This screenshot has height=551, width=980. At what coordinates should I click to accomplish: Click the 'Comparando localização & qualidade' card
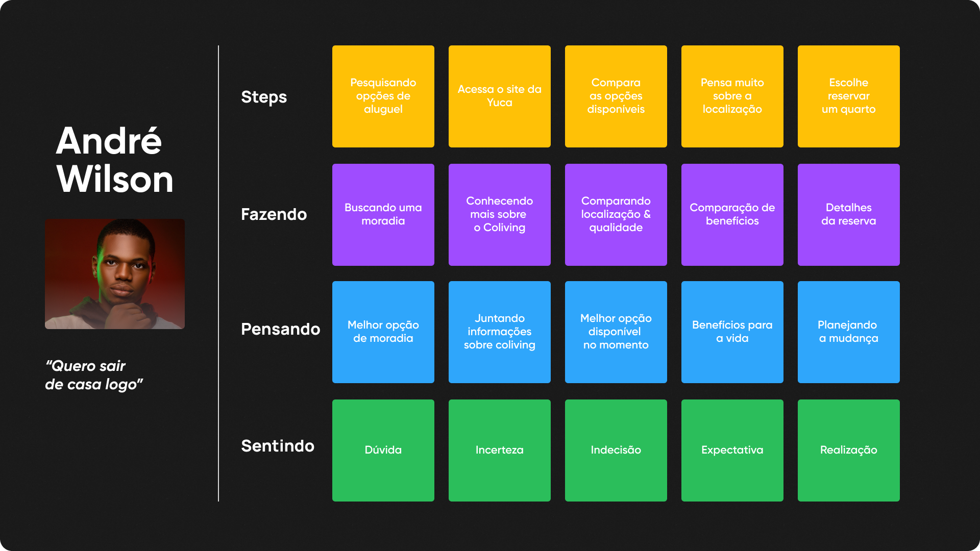[616, 215]
